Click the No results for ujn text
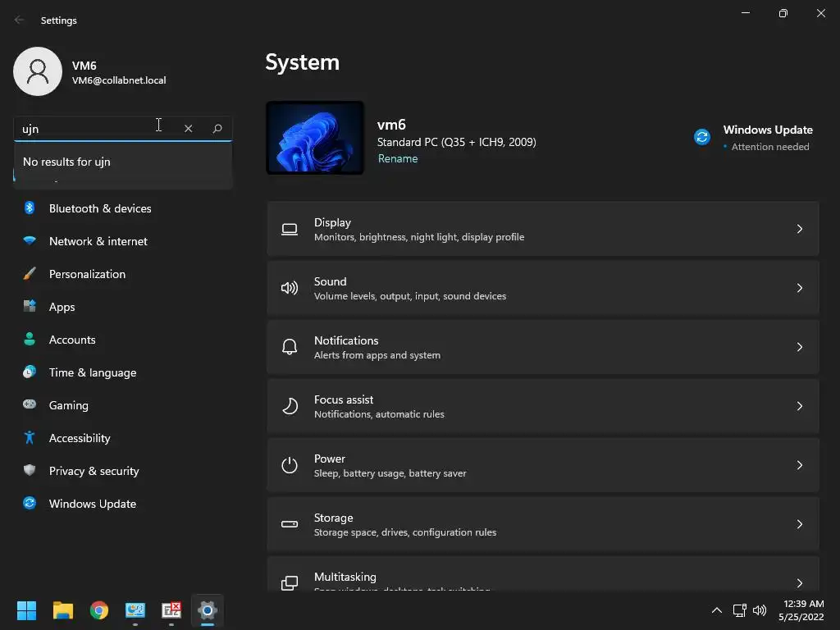Image resolution: width=840 pixels, height=630 pixels. [66, 162]
